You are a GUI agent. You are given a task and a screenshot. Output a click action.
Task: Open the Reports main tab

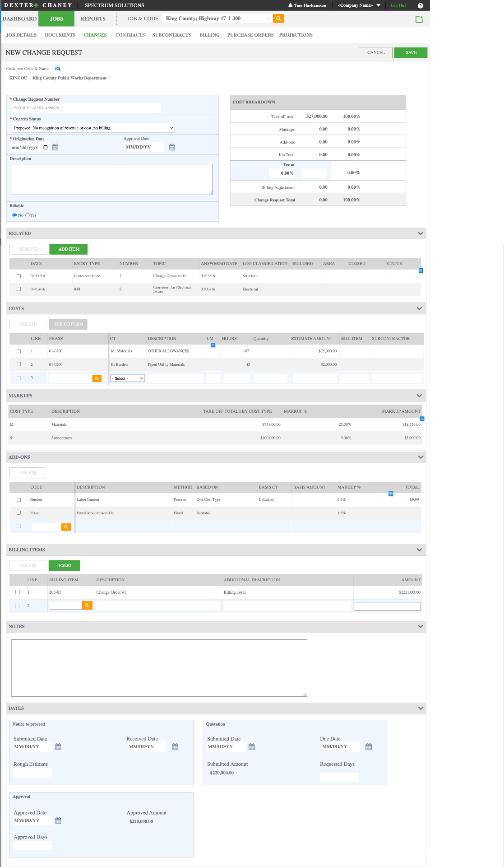tap(93, 19)
